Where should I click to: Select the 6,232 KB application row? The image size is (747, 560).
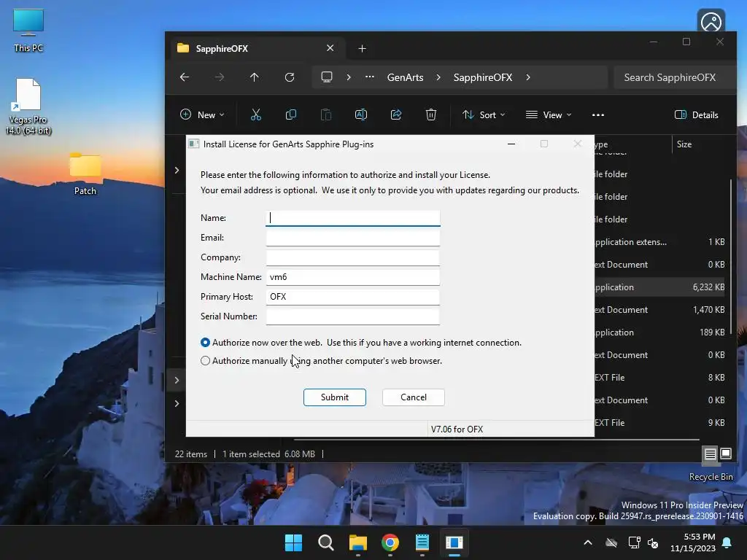pos(659,287)
